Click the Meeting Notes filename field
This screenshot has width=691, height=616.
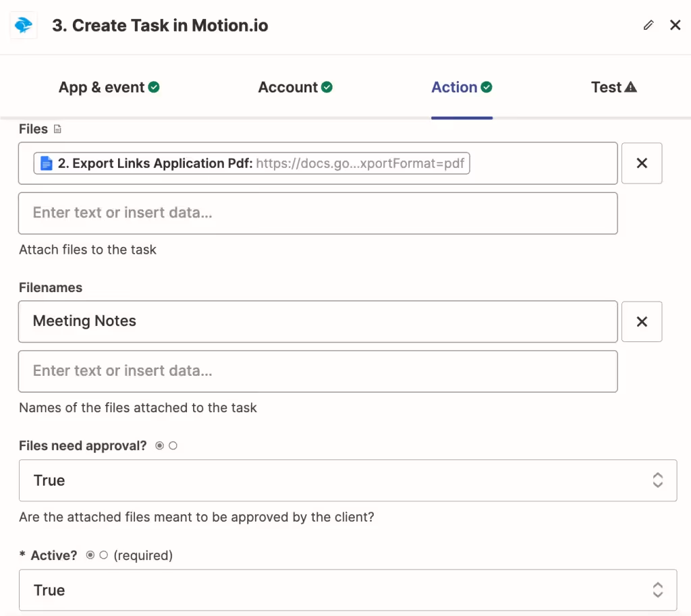coord(317,321)
